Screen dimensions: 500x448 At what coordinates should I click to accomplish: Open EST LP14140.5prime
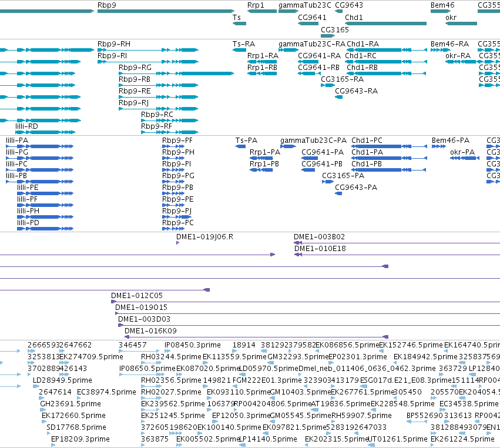(x=268, y=439)
